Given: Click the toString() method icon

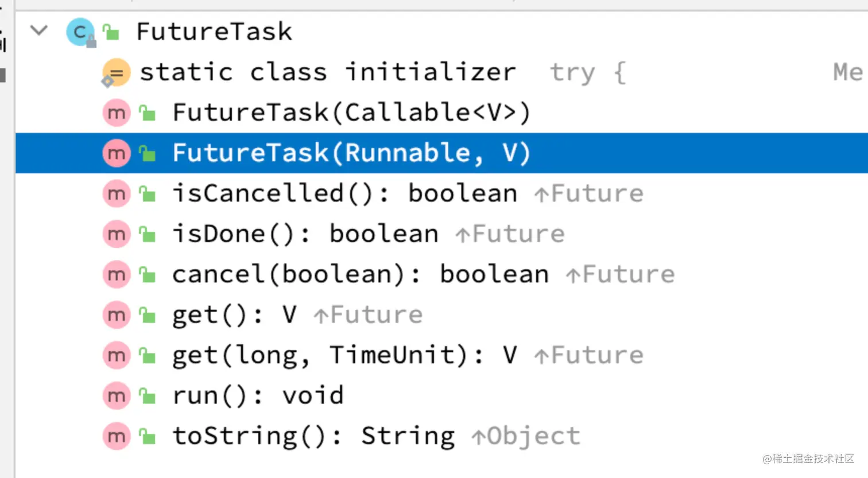Looking at the screenshot, I should tap(117, 437).
